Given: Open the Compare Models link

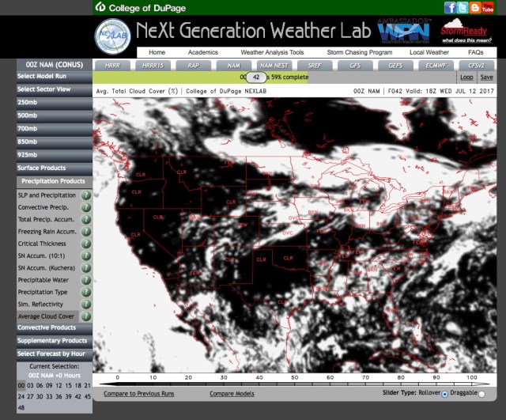Looking at the screenshot, I should pos(232,394).
